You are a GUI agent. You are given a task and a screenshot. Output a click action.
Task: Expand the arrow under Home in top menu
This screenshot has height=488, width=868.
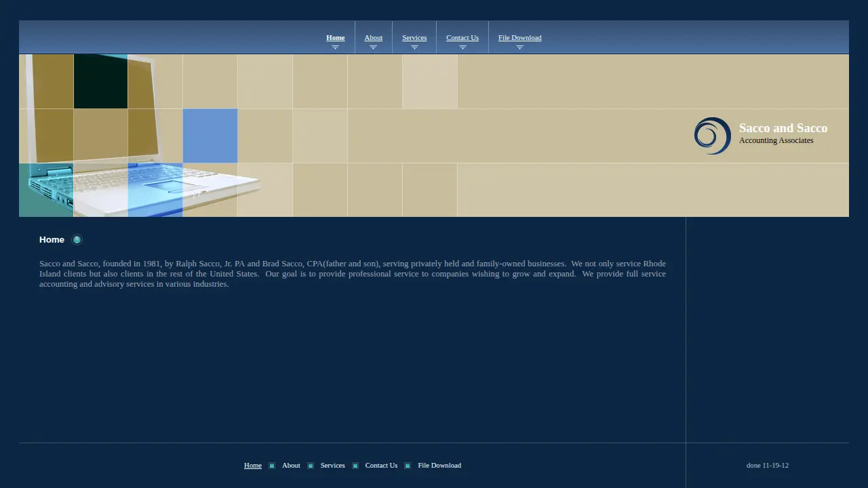(335, 47)
